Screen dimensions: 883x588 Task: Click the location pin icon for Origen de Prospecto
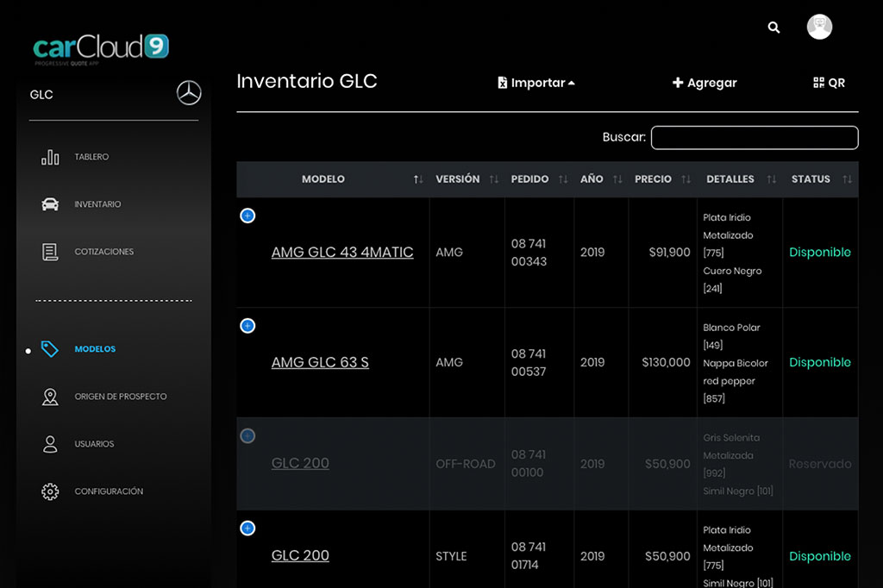(x=50, y=397)
